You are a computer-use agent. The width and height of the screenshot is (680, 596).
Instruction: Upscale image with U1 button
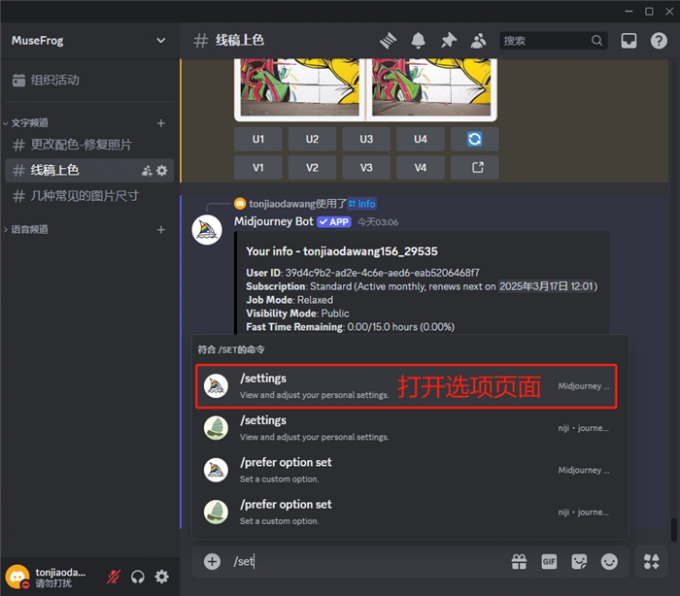(x=258, y=139)
